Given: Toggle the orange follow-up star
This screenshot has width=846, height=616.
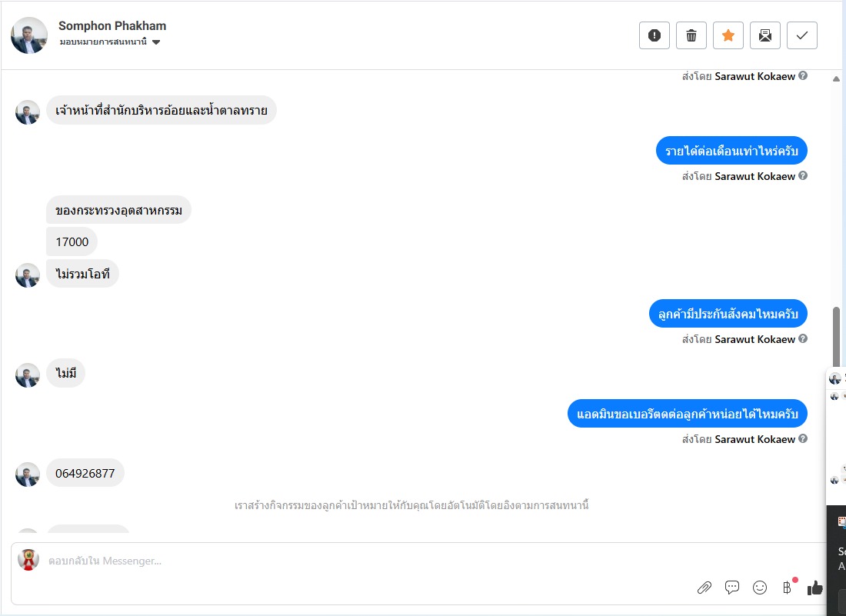Looking at the screenshot, I should coord(728,35).
